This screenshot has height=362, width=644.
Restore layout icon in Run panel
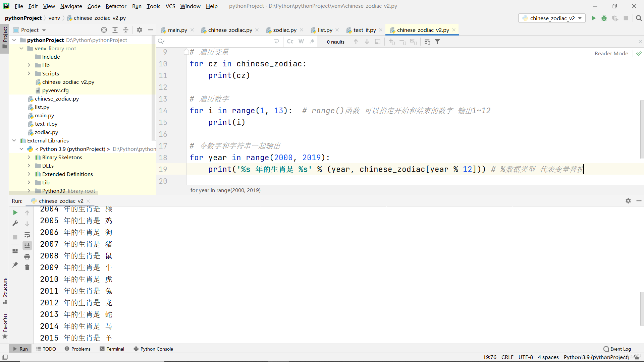coord(15,251)
